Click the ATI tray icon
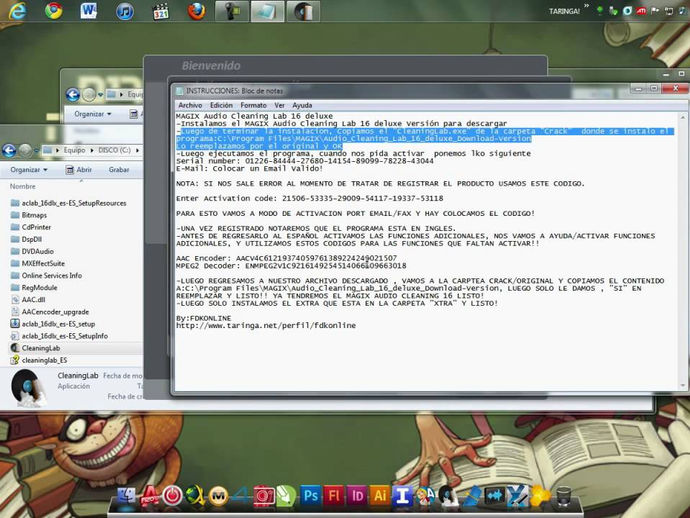Screen dimensions: 690x518 pos(641,11)
